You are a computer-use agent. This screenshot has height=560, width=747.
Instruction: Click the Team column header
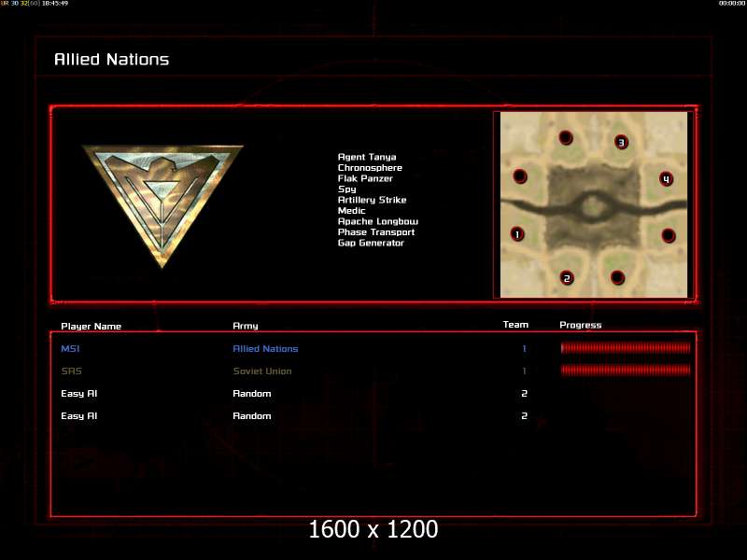point(515,325)
